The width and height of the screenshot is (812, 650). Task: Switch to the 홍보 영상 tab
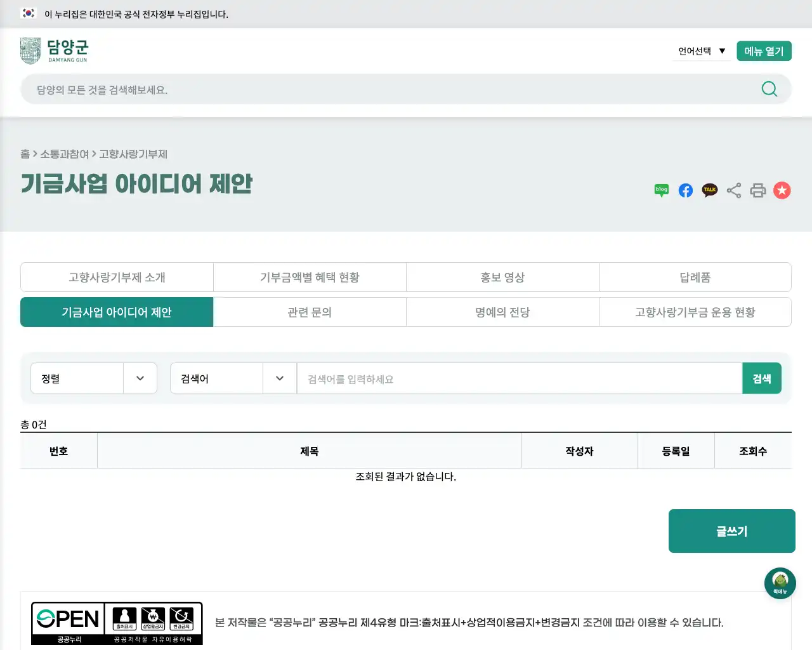coord(502,277)
